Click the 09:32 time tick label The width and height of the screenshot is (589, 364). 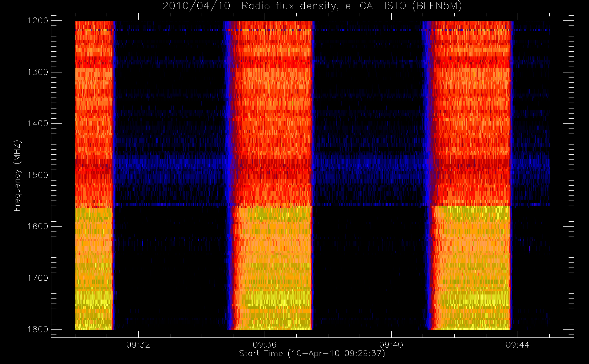click(x=138, y=345)
